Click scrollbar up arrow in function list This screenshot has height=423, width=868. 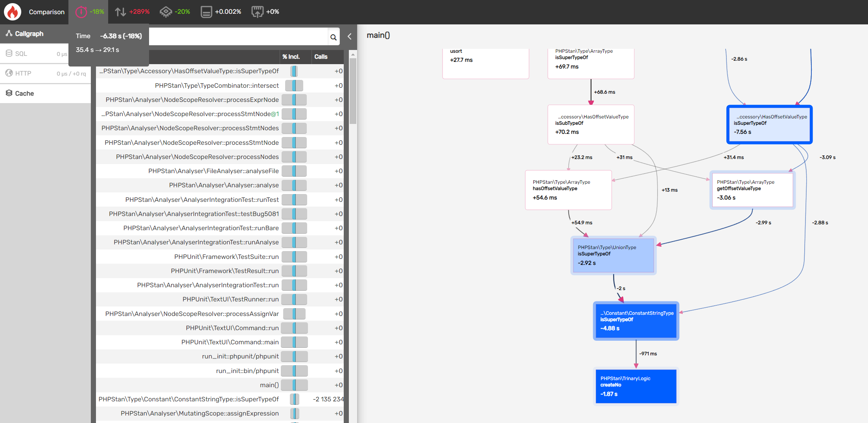point(353,54)
